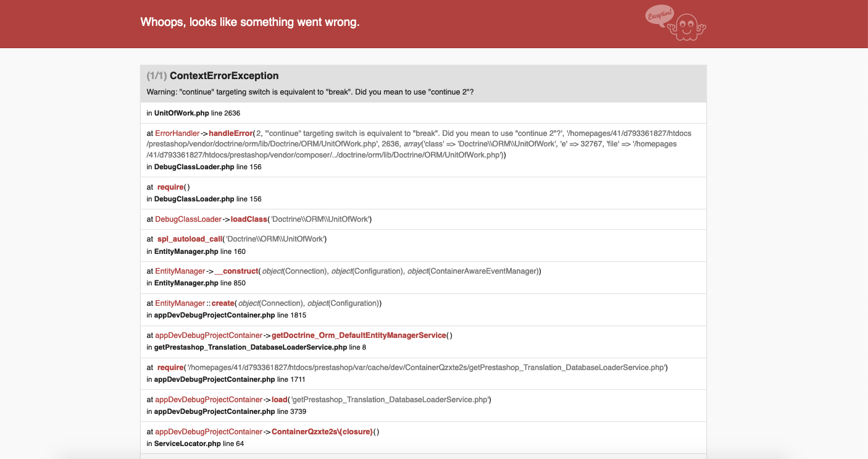Select the spl_autoload_call function name
The width and height of the screenshot is (868, 459).
(190, 239)
